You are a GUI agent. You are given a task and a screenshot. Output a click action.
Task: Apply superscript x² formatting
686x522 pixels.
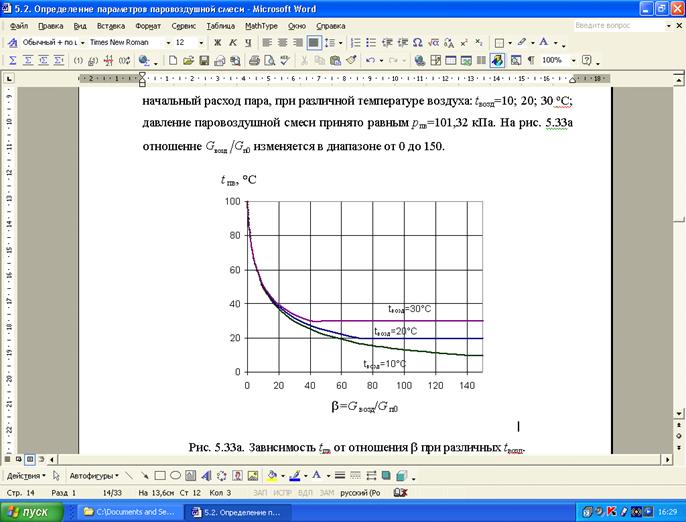point(464,42)
